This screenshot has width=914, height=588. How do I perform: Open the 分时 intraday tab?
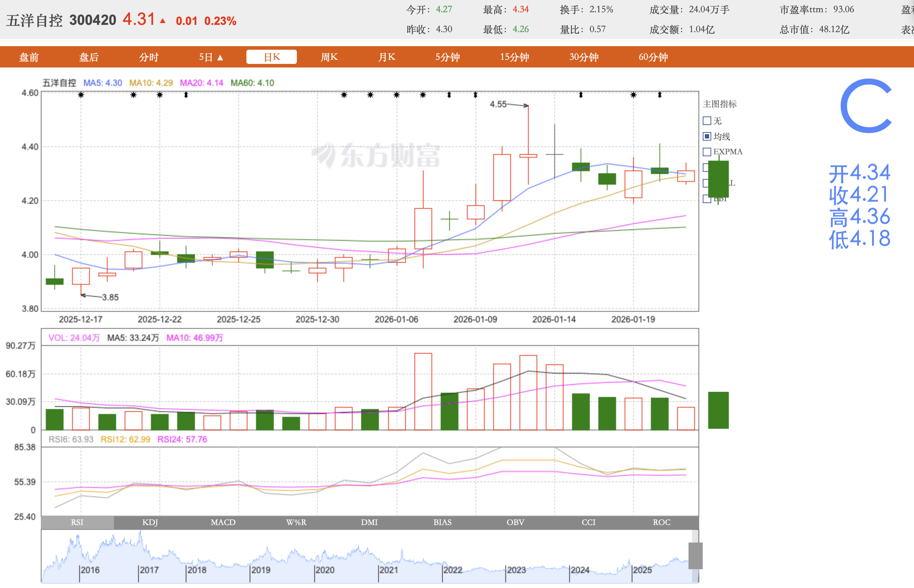click(148, 57)
